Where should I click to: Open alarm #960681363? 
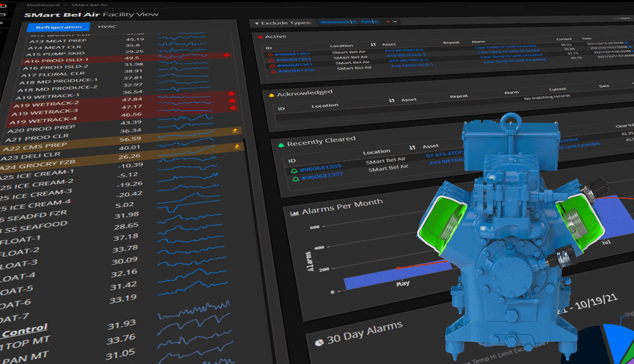(293, 53)
